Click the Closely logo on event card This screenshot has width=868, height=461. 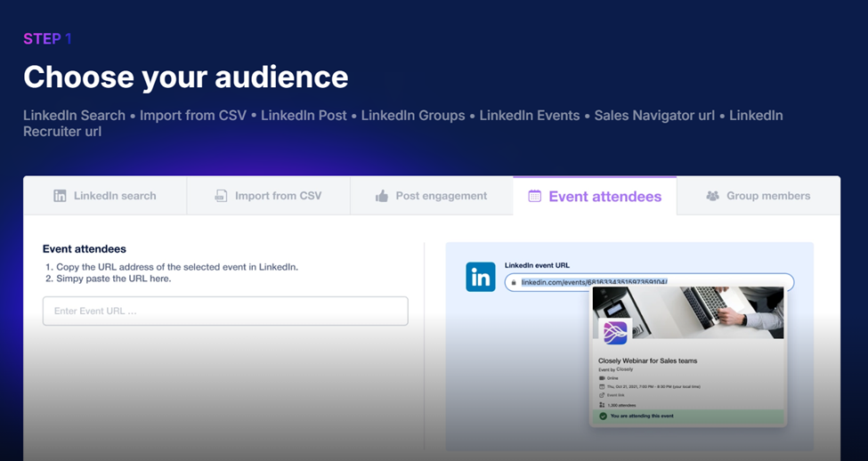click(x=615, y=333)
